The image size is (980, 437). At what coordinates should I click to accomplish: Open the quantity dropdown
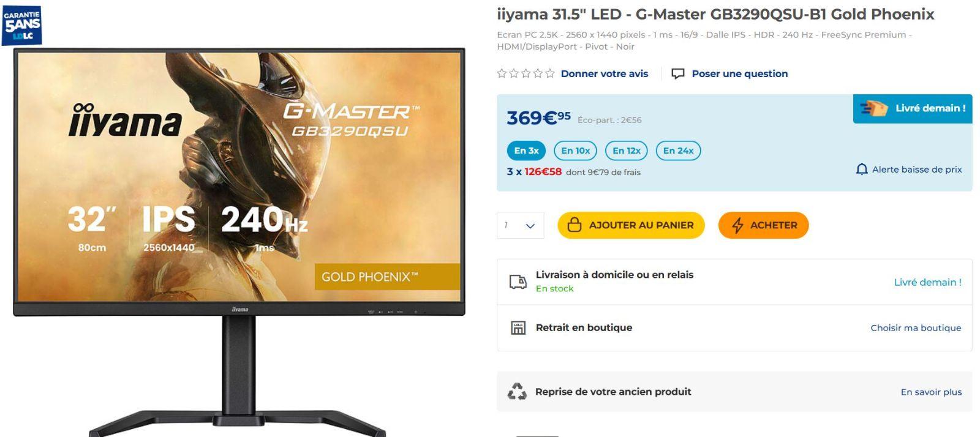click(520, 225)
